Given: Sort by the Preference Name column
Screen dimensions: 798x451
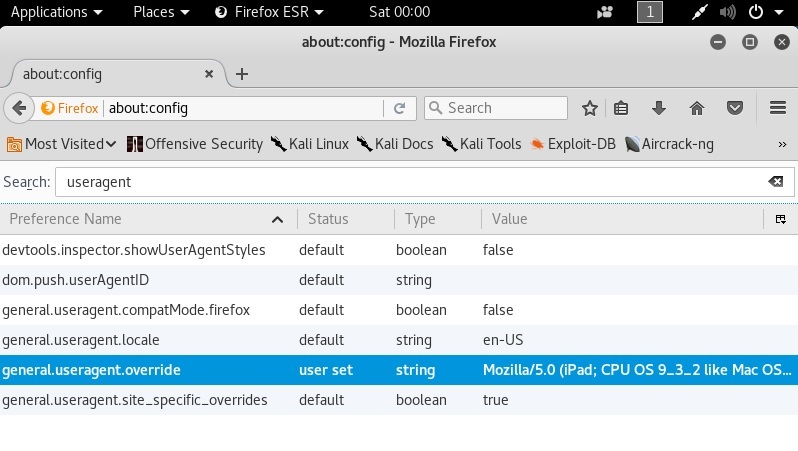Looking at the screenshot, I should tap(148, 219).
